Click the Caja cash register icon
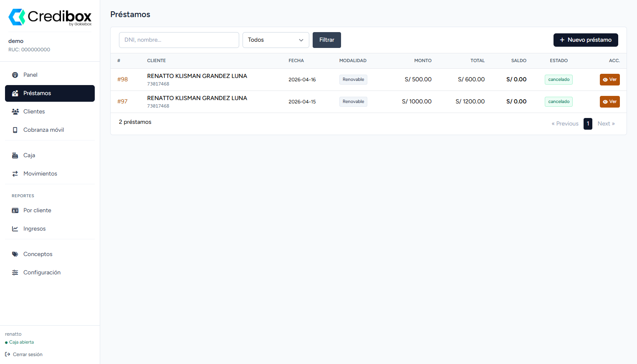The image size is (637, 364). point(15,156)
